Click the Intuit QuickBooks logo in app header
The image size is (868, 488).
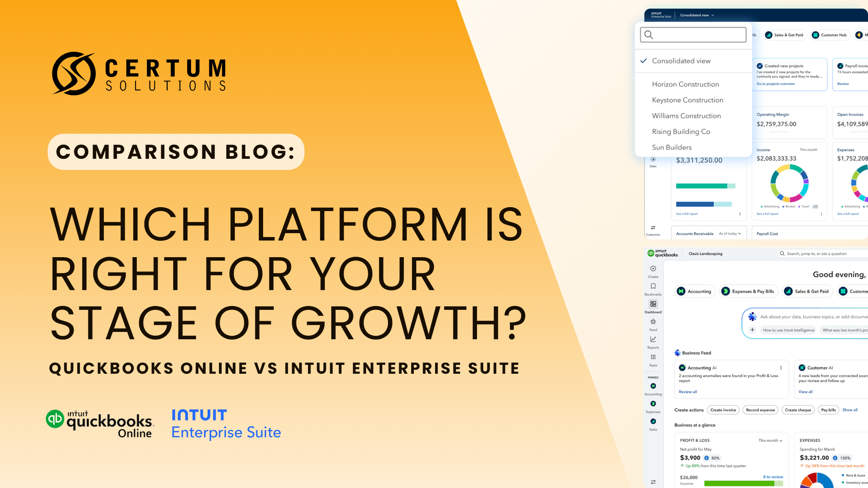click(663, 253)
